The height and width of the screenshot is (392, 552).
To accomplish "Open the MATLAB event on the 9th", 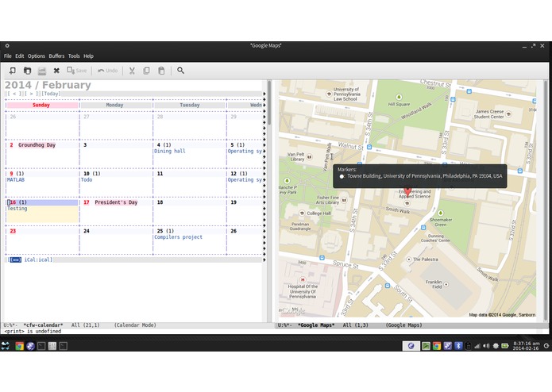I will pyautogui.click(x=16, y=179).
